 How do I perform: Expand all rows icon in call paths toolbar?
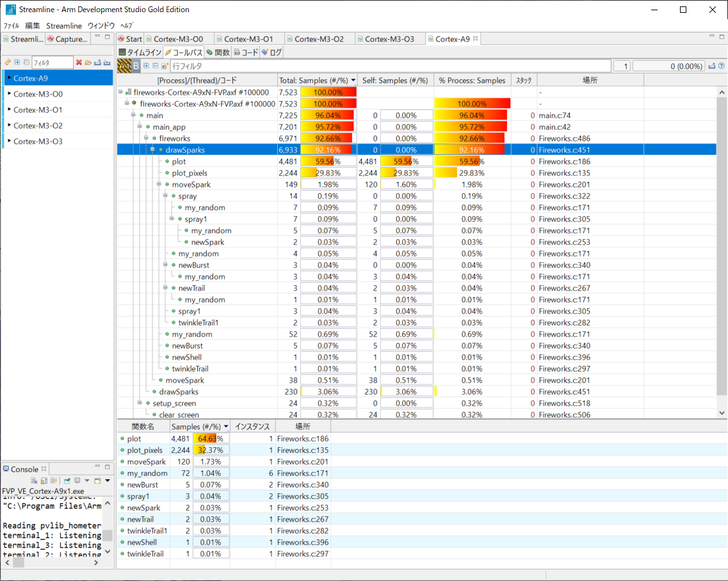pos(146,66)
